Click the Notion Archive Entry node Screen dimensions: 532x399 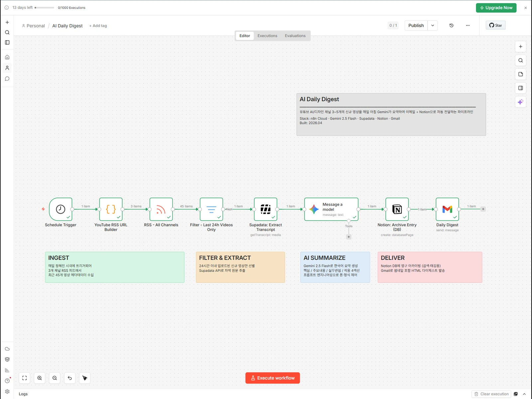tap(397, 209)
